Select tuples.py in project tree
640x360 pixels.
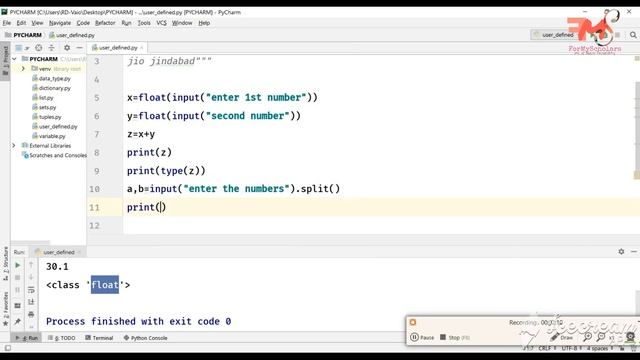[47, 117]
